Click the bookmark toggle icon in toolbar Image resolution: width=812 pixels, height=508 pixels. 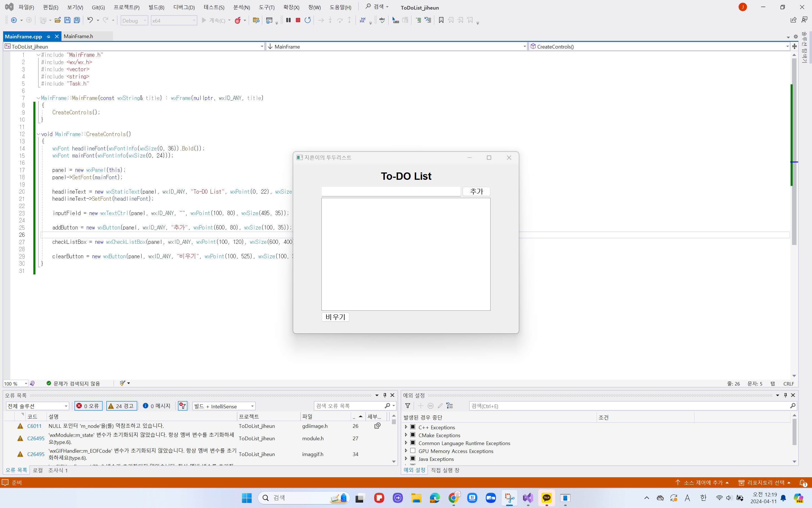(441, 20)
